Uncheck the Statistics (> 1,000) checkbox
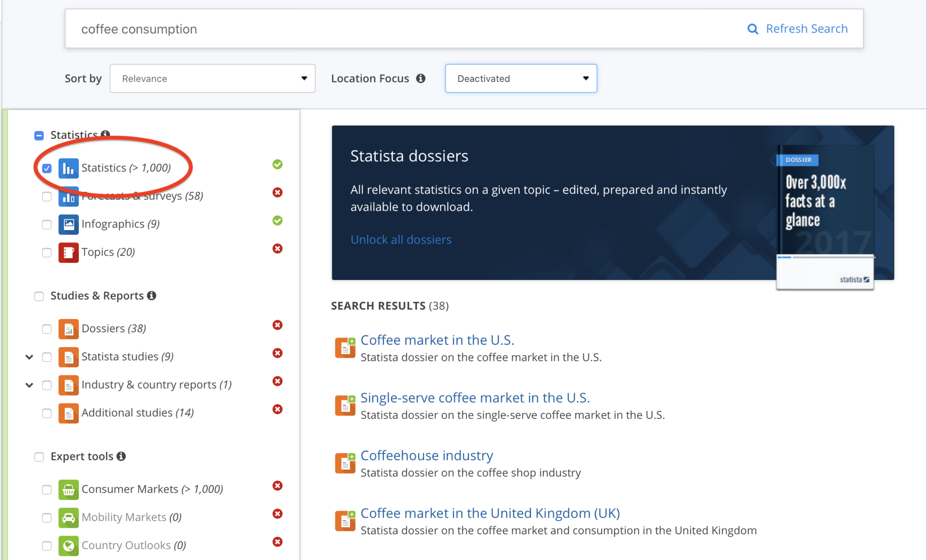The width and height of the screenshot is (927, 560). pos(47,169)
